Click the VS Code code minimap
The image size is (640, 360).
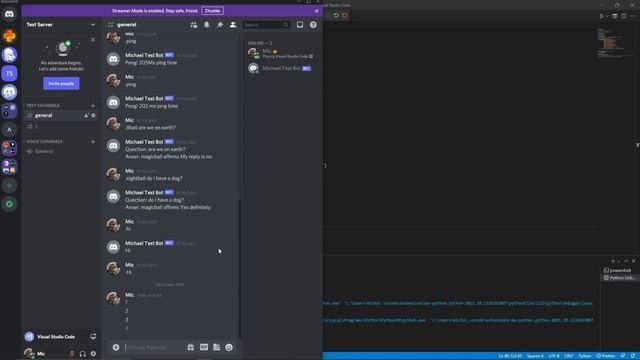[x=611, y=43]
